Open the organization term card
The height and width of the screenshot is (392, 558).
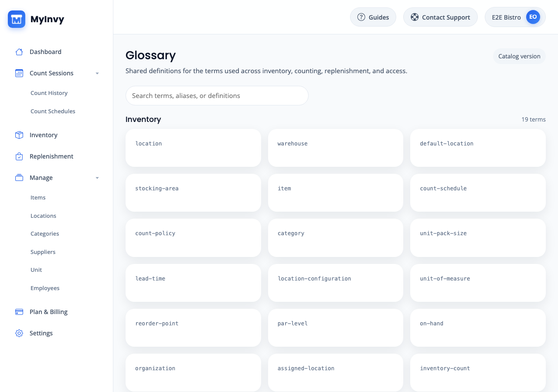click(x=193, y=372)
